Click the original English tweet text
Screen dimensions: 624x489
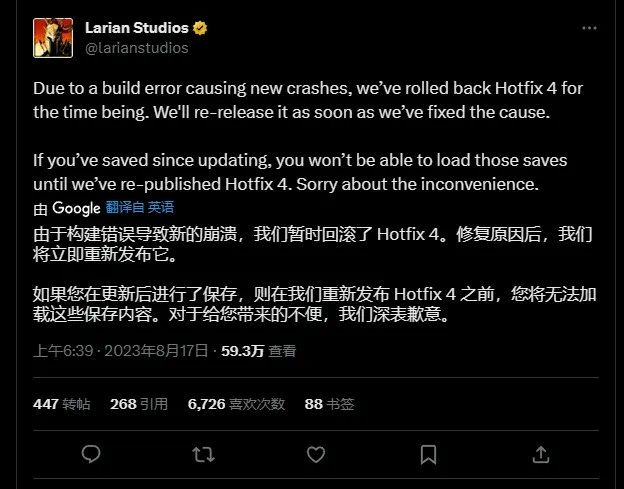click(x=308, y=136)
